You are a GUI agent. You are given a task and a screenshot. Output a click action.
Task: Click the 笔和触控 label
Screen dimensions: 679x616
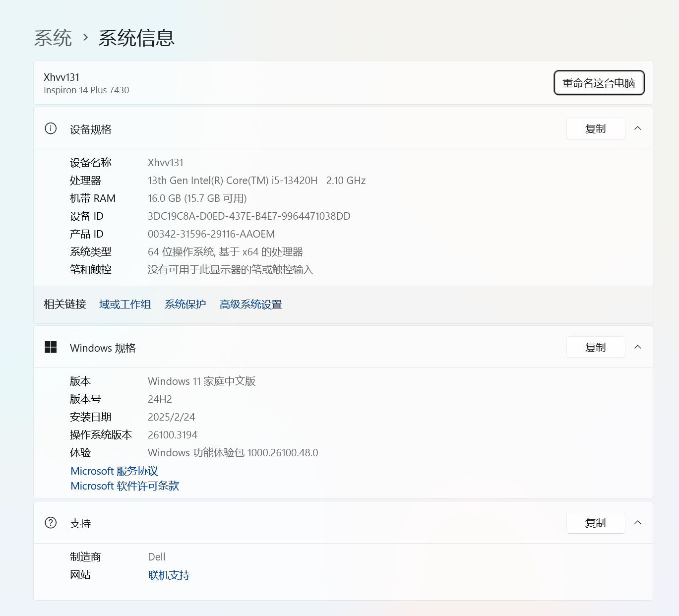[x=91, y=270]
